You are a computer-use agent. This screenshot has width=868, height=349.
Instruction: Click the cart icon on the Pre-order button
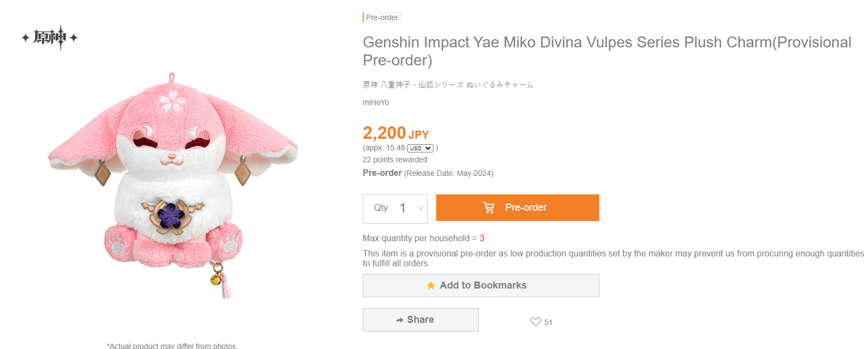click(x=489, y=207)
